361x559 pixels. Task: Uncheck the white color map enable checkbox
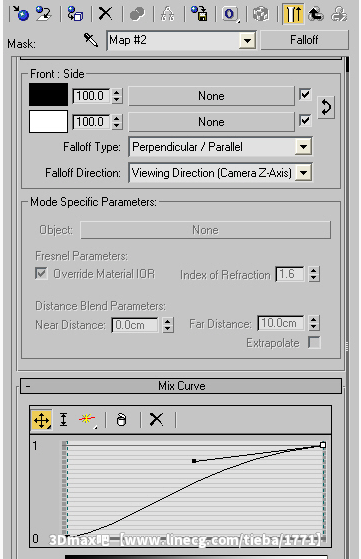[x=305, y=120]
